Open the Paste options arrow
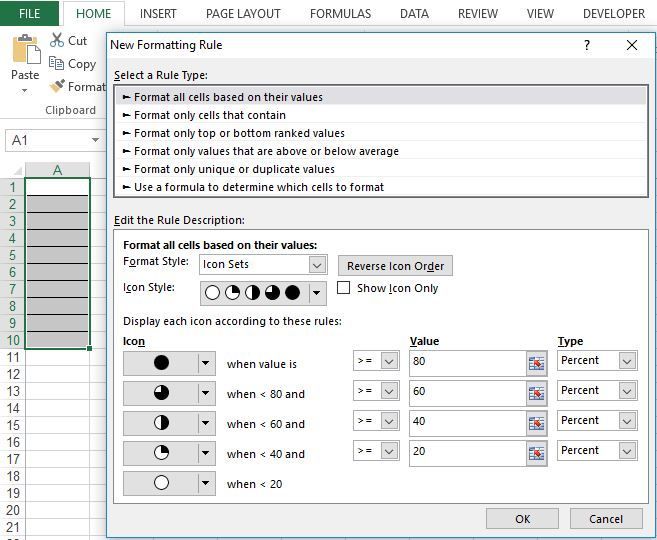 (x=25, y=90)
